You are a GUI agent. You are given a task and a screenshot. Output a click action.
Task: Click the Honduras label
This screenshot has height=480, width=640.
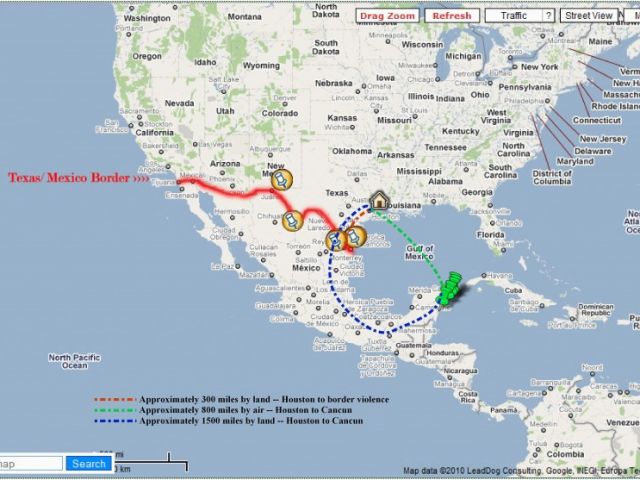(x=444, y=353)
